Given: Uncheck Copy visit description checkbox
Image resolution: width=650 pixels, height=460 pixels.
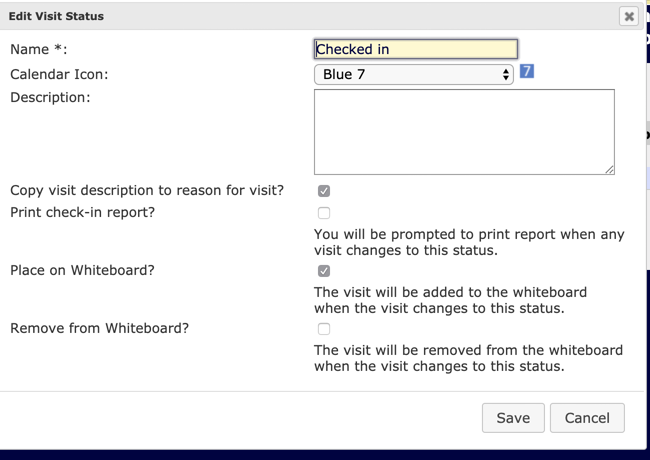Looking at the screenshot, I should pyautogui.click(x=324, y=191).
